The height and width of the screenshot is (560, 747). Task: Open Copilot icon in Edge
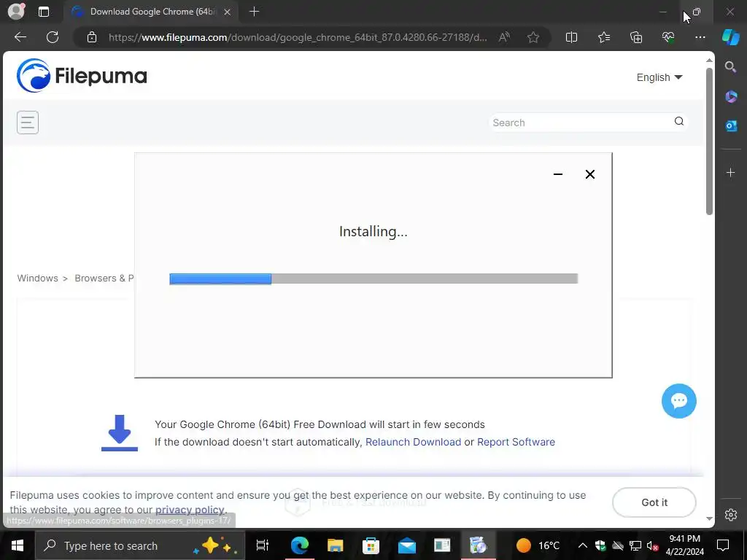tap(731, 37)
